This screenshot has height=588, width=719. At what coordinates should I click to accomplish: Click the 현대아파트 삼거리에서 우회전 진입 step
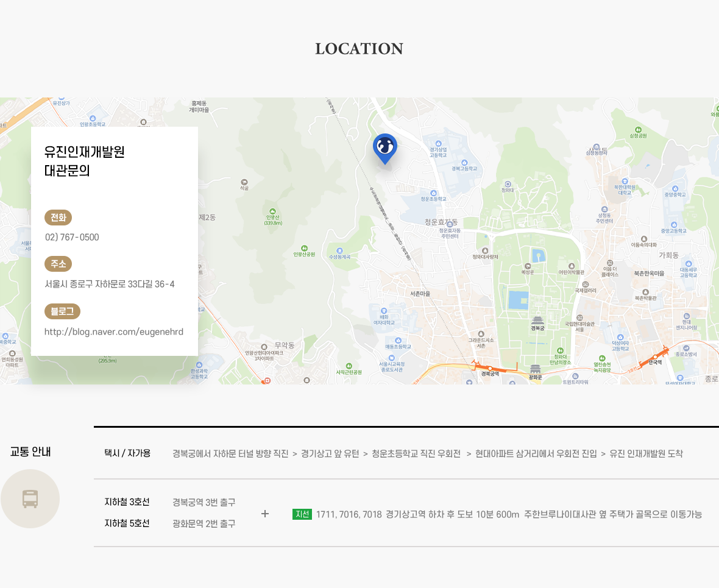pos(536,453)
